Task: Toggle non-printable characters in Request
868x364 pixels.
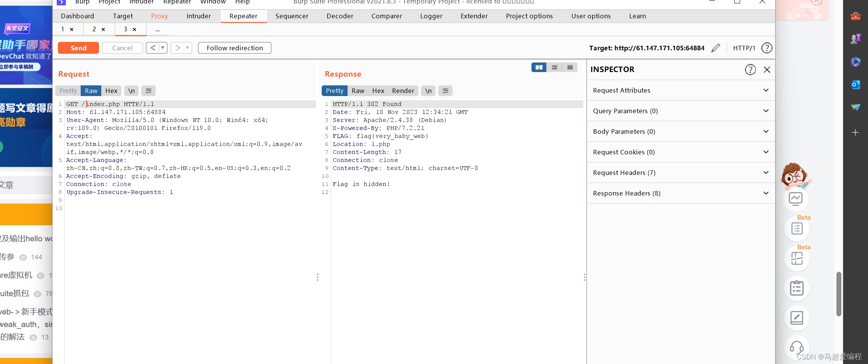Action: point(131,91)
